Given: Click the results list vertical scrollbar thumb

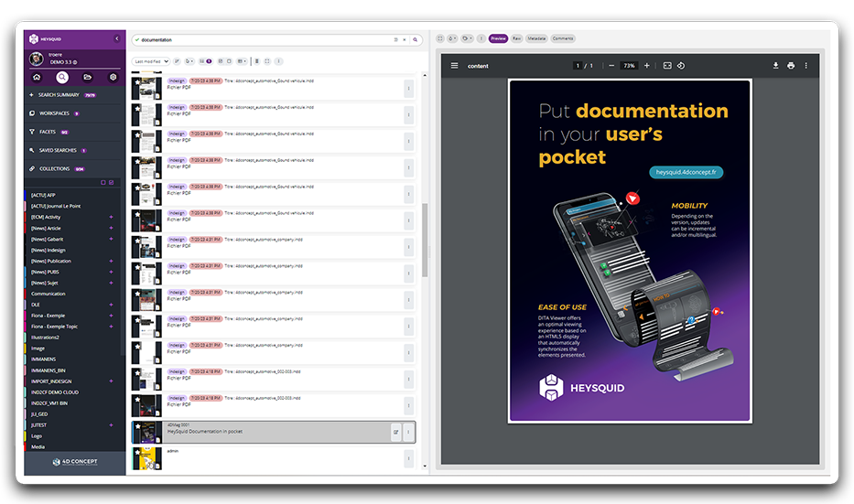Looking at the screenshot, I should pos(425,240).
